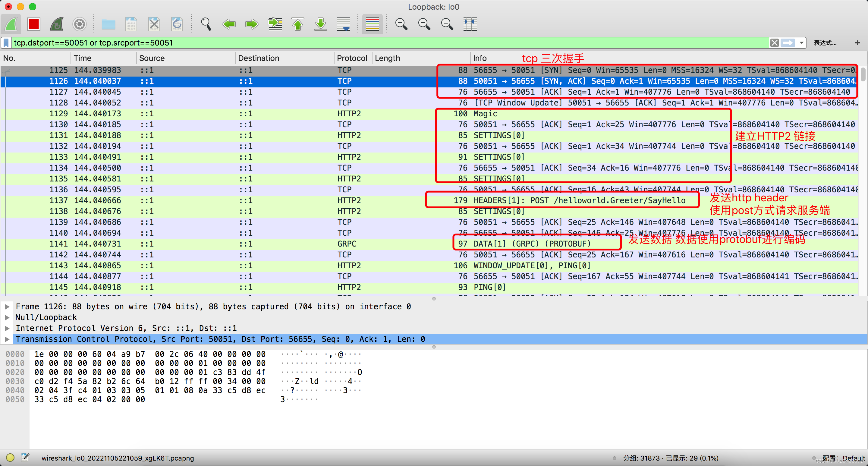The height and width of the screenshot is (466, 868).
Task: Select packet 1145 PING row
Action: pyautogui.click(x=429, y=288)
